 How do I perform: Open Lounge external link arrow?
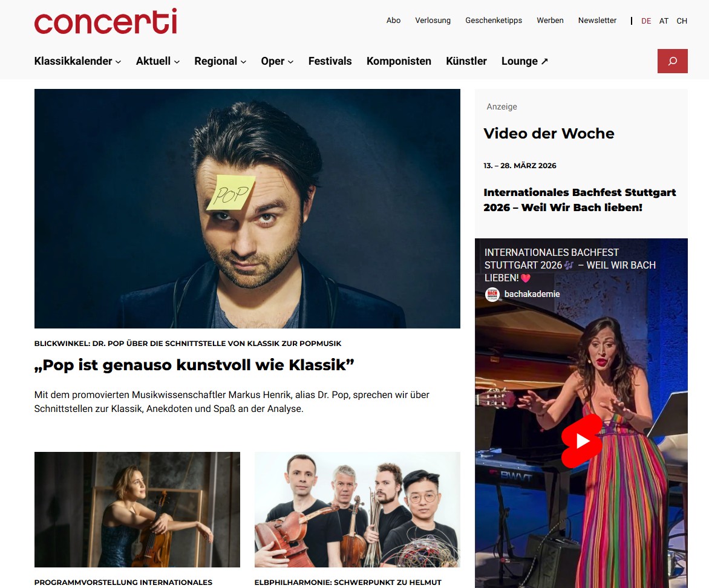click(x=544, y=62)
